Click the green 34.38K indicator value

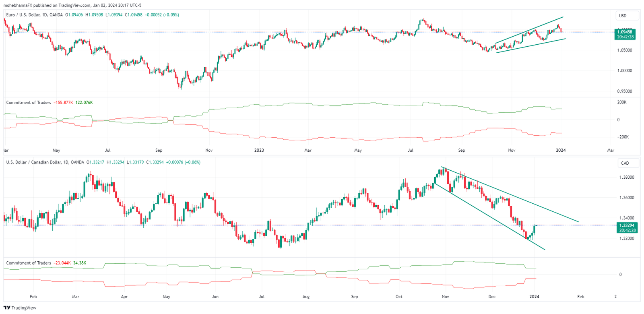(80, 263)
